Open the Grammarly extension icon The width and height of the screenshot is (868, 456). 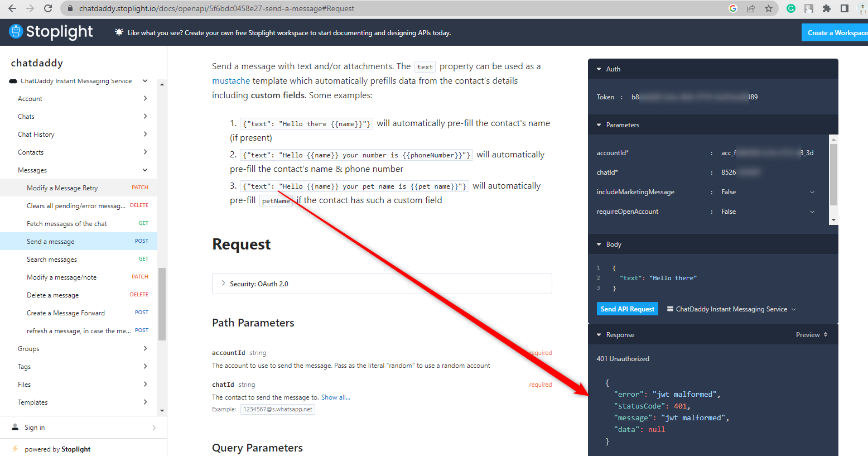pyautogui.click(x=791, y=8)
